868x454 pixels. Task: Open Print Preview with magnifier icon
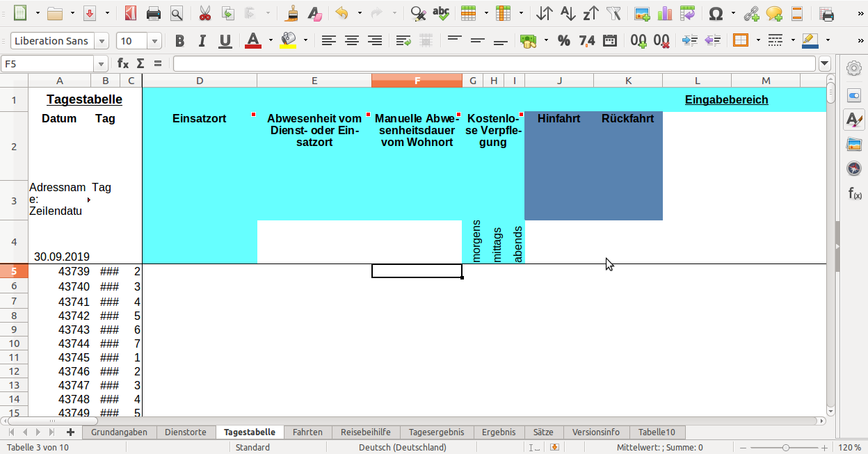(177, 13)
